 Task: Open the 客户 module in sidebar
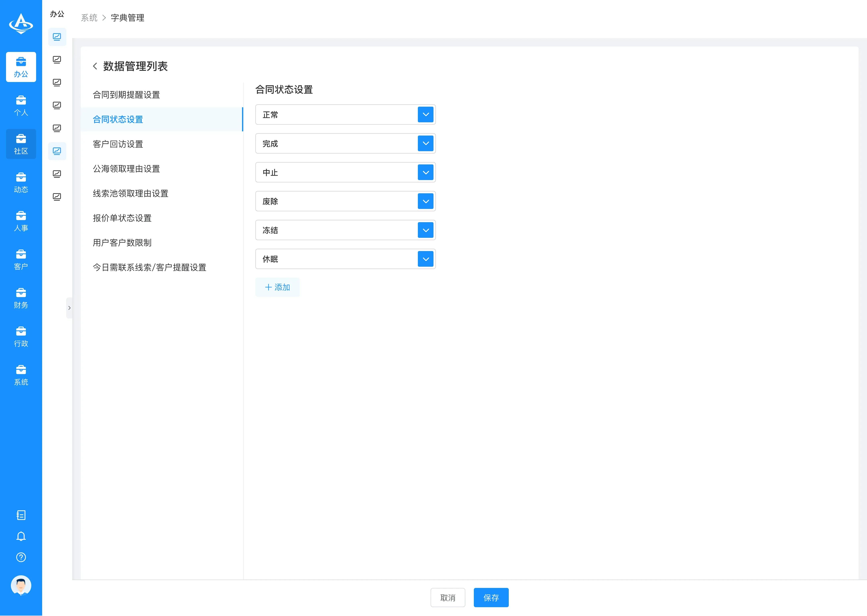(x=21, y=259)
